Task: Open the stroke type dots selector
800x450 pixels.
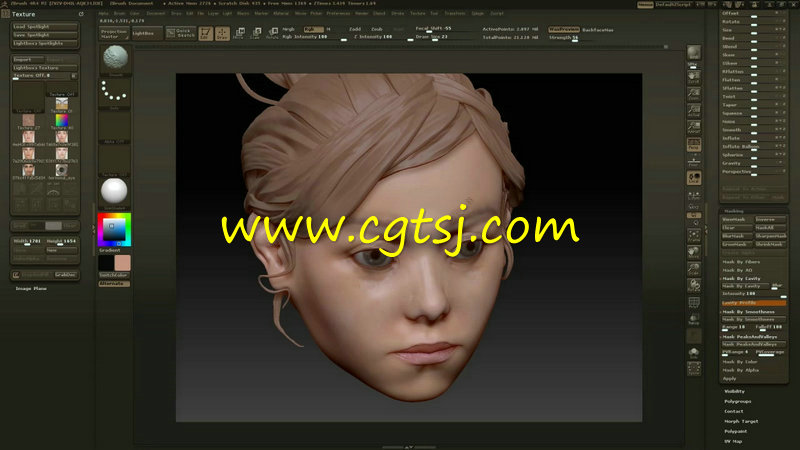Action: pos(115,92)
